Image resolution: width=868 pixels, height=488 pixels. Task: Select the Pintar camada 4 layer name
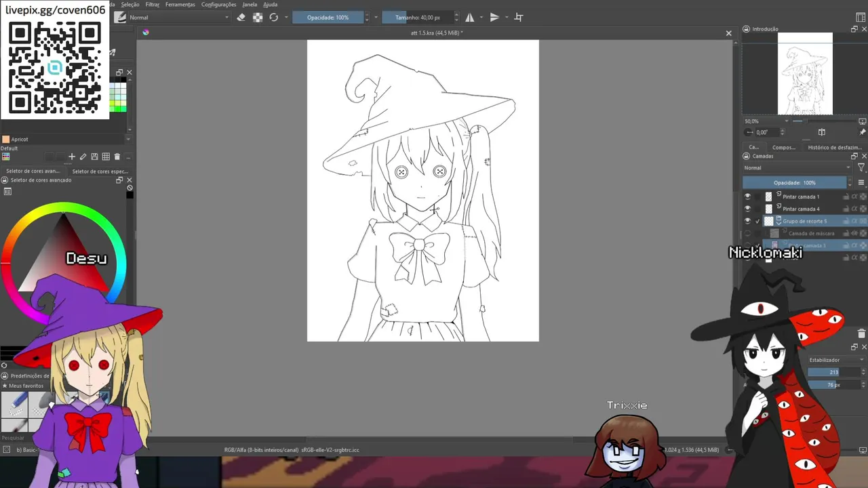point(801,209)
